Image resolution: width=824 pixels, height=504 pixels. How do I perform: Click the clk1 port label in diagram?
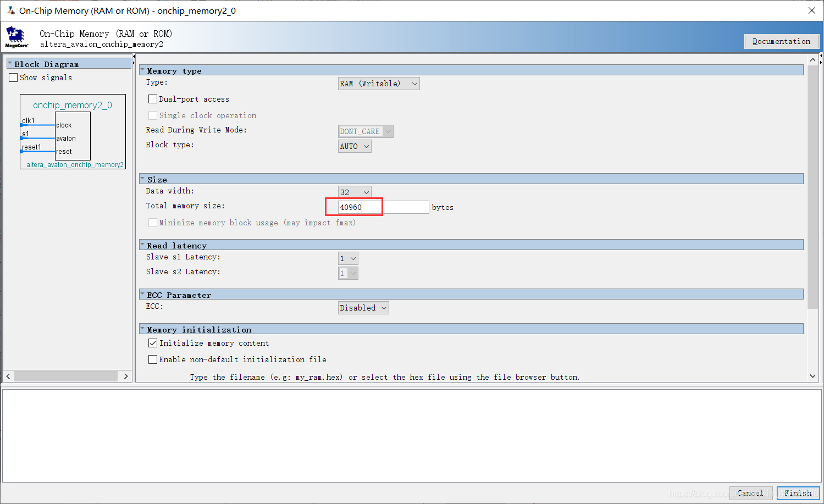[28, 120]
